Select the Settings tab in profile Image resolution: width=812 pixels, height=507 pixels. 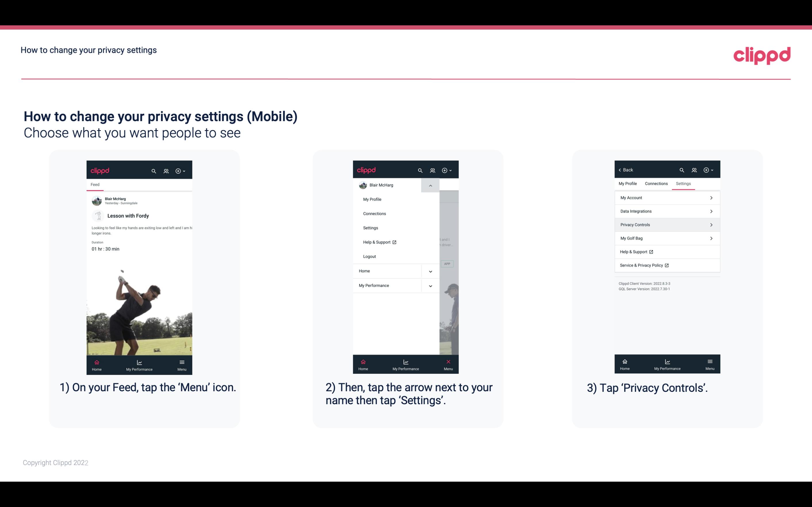683,183
